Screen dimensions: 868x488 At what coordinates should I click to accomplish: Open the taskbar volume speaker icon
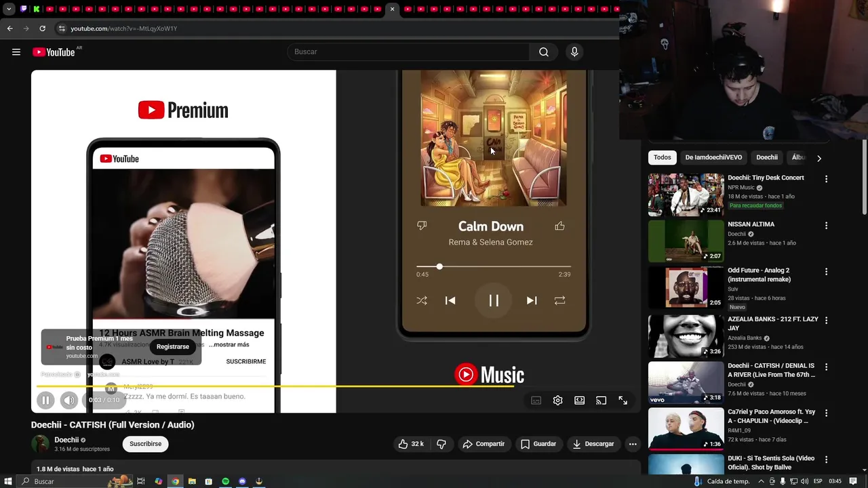[x=804, y=481]
